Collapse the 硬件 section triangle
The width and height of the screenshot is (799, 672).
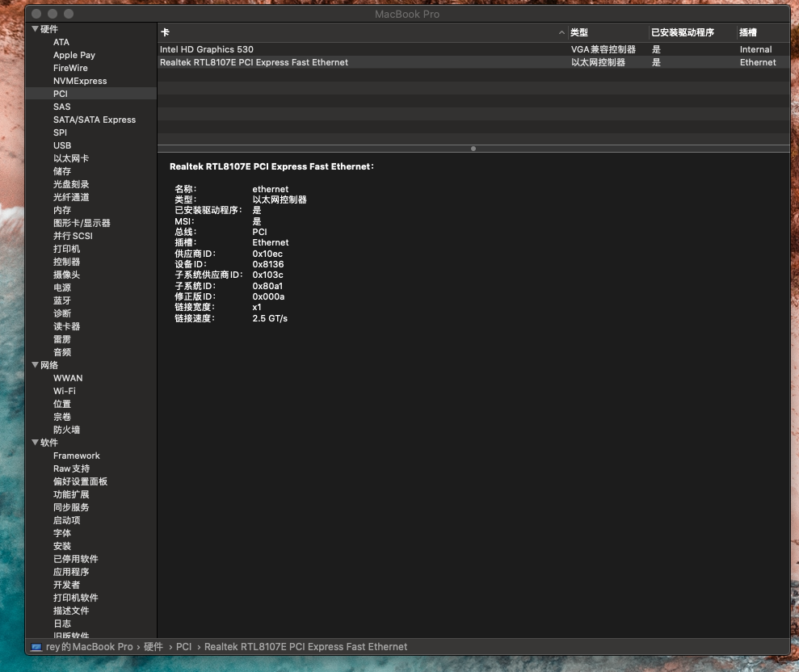point(36,29)
